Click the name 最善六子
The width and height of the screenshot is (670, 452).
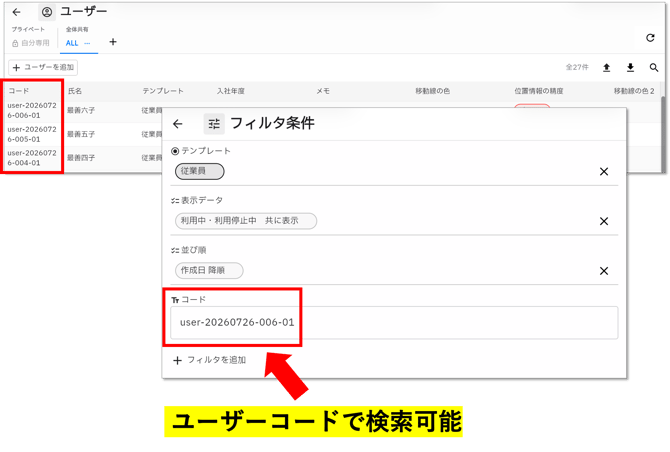tap(81, 110)
